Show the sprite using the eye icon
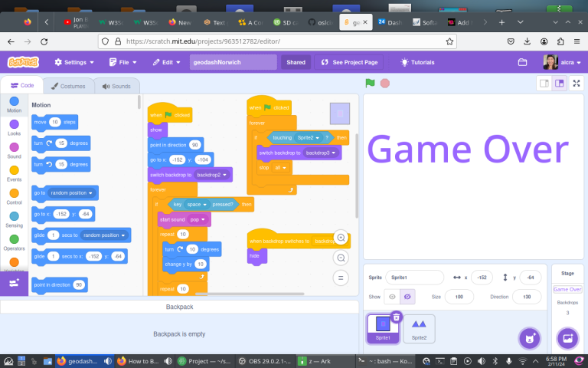 392,296
